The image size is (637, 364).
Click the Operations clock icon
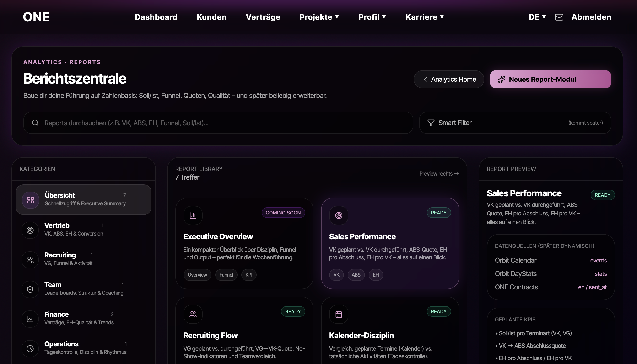(30, 348)
